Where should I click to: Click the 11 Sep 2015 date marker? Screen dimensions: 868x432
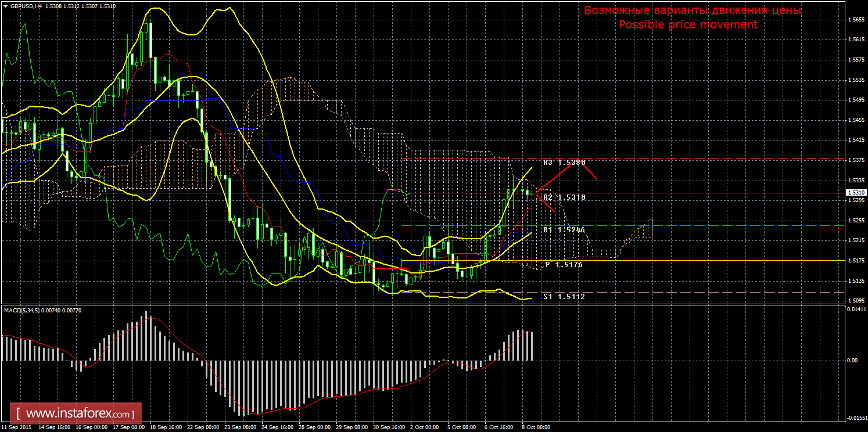pyautogui.click(x=16, y=428)
